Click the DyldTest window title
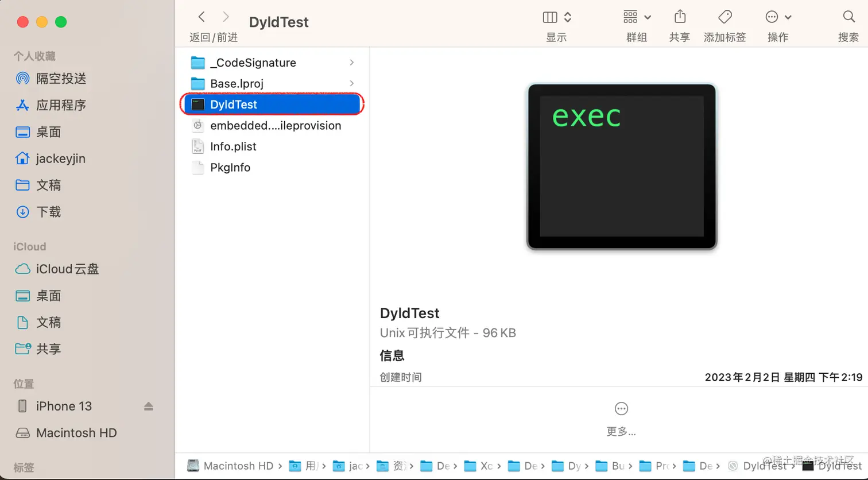Viewport: 868px width, 480px height. tap(279, 22)
